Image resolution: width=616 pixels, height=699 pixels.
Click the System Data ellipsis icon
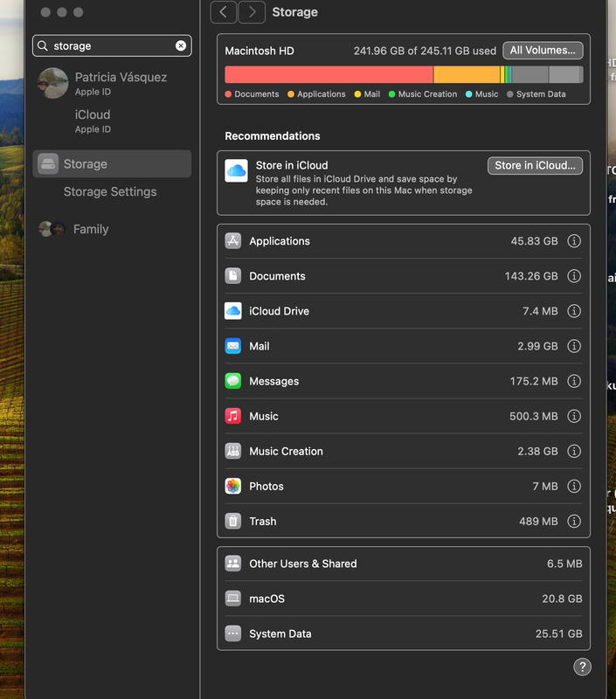233,633
